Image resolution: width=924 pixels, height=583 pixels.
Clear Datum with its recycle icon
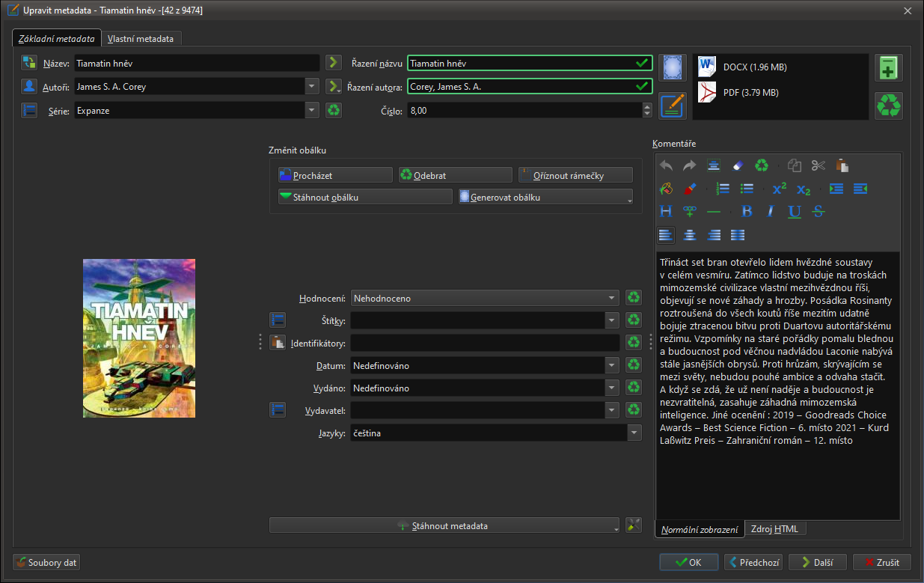pyautogui.click(x=634, y=365)
